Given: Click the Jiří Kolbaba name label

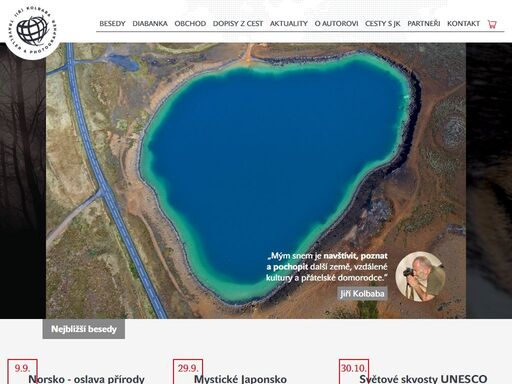Looking at the screenshot, I should pyautogui.click(x=362, y=294).
